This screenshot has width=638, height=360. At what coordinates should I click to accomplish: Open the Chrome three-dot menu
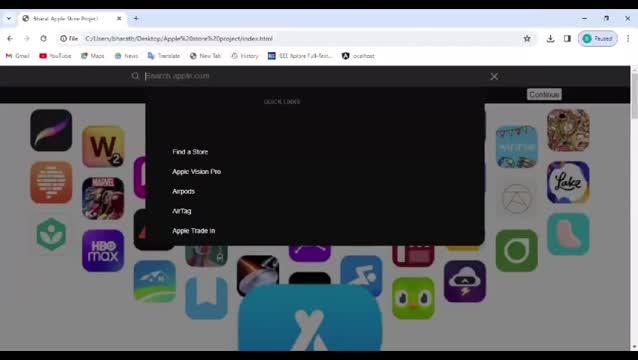point(628,39)
